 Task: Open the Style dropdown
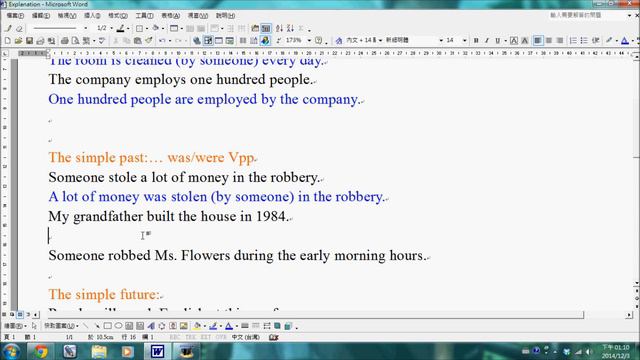(380, 40)
